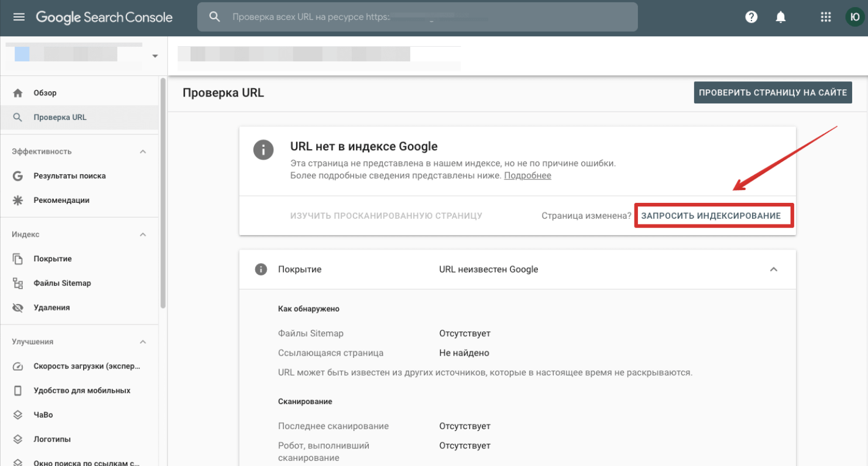Open the hamburger main menu
This screenshot has height=466, width=868.
[x=19, y=17]
